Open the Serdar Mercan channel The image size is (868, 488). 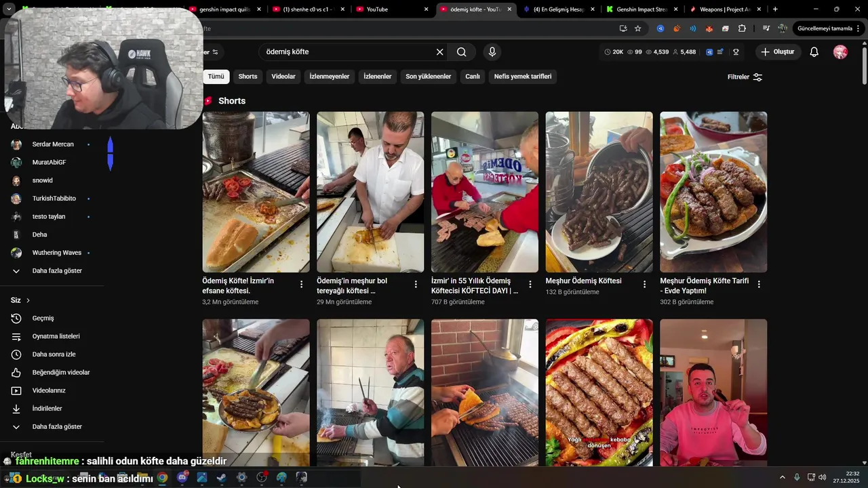click(52, 144)
